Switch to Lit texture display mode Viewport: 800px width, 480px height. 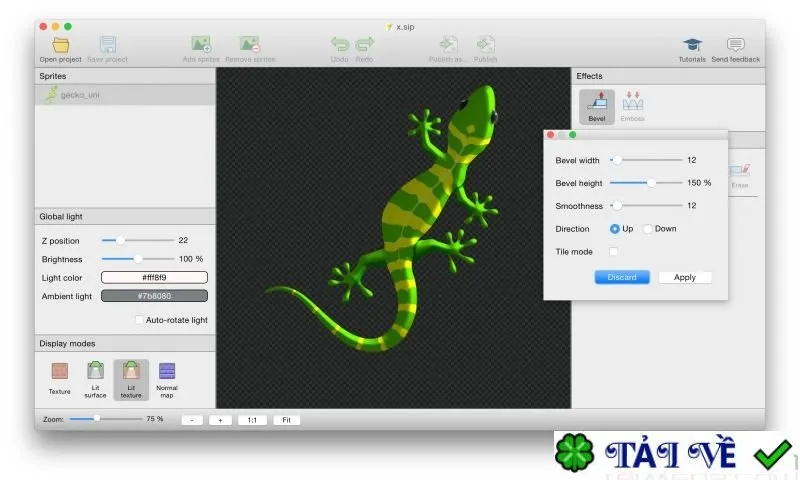(131, 380)
